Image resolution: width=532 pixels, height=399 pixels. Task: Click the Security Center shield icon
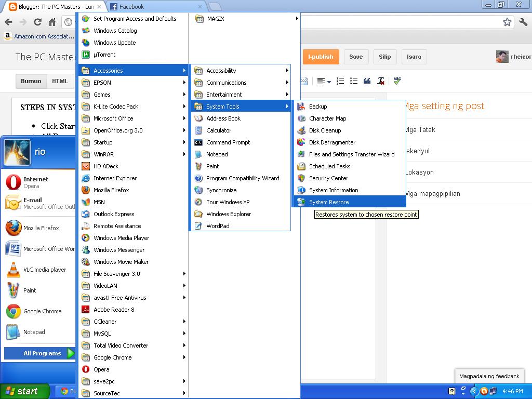(301, 178)
